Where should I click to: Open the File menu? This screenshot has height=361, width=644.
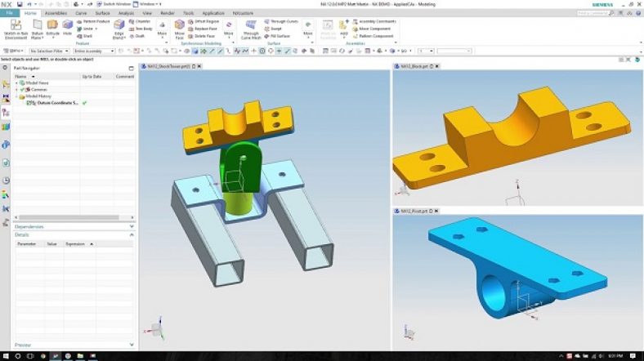click(x=9, y=13)
